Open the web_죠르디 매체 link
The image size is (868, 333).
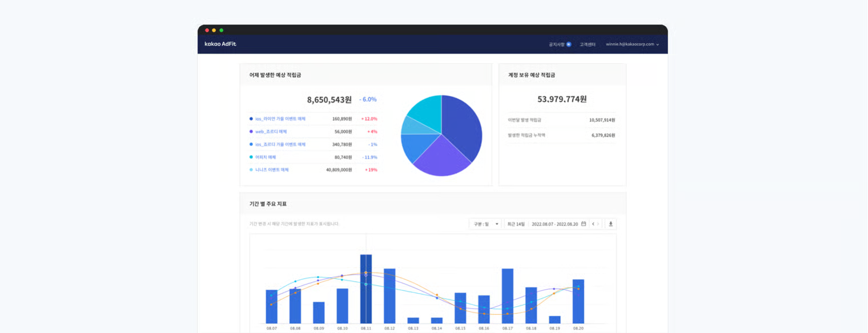tap(271, 132)
